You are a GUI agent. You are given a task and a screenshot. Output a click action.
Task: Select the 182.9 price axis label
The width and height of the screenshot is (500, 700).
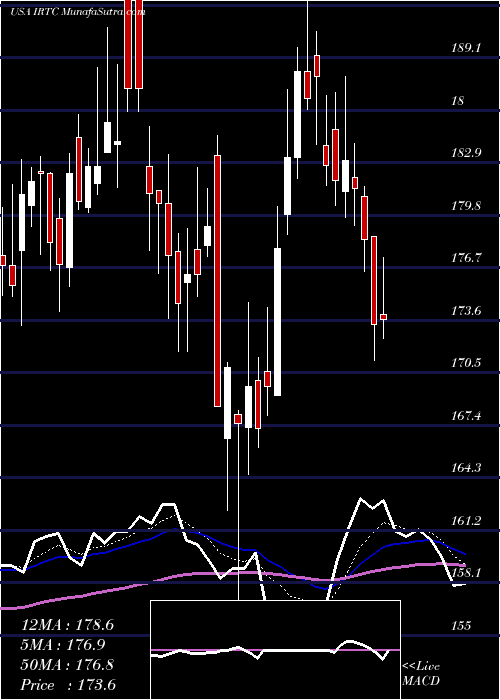pos(464,153)
